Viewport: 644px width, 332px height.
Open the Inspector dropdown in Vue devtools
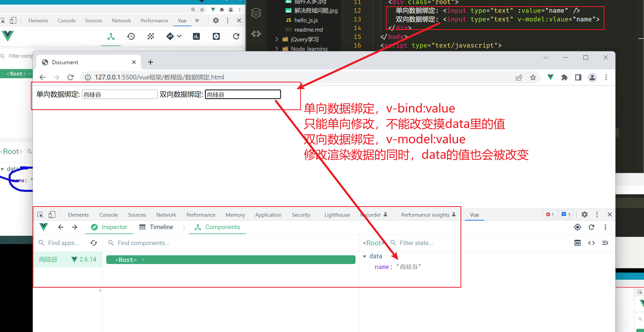coord(109,227)
